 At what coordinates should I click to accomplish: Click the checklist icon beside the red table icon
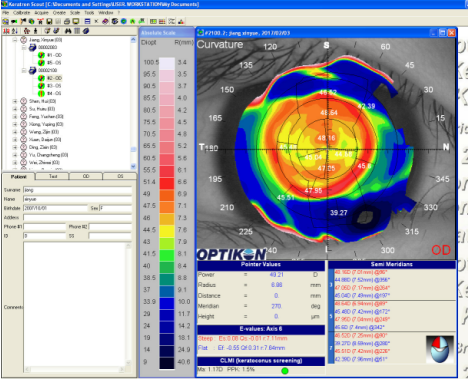click(172, 21)
